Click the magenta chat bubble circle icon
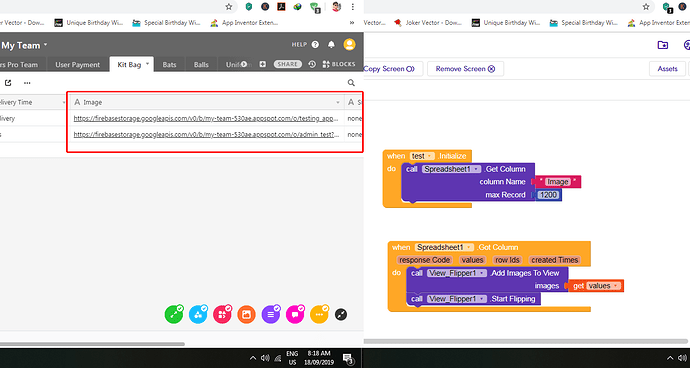690x368 pixels. pyautogui.click(x=295, y=314)
